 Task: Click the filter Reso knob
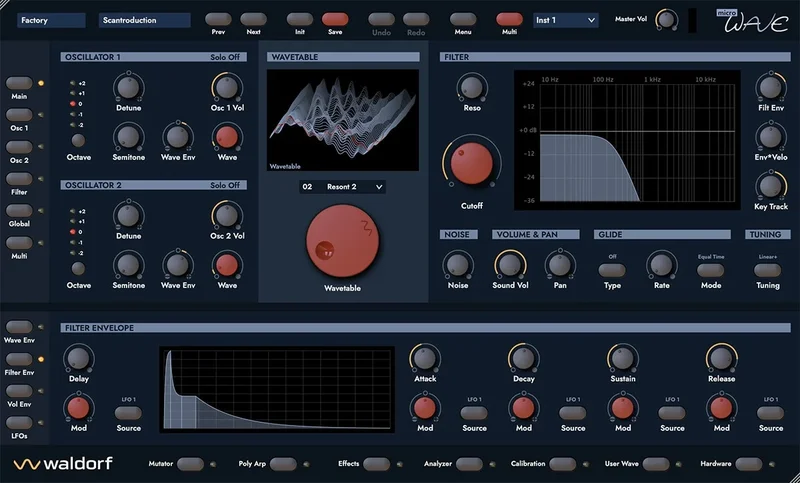coord(471,87)
